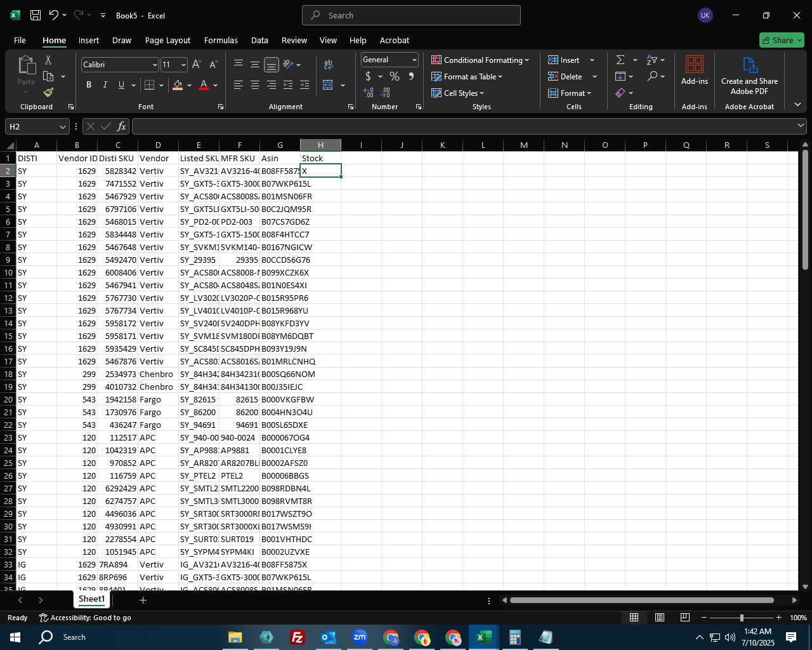Open Outlook from the taskbar
This screenshot has width=812, height=650.
[329, 637]
